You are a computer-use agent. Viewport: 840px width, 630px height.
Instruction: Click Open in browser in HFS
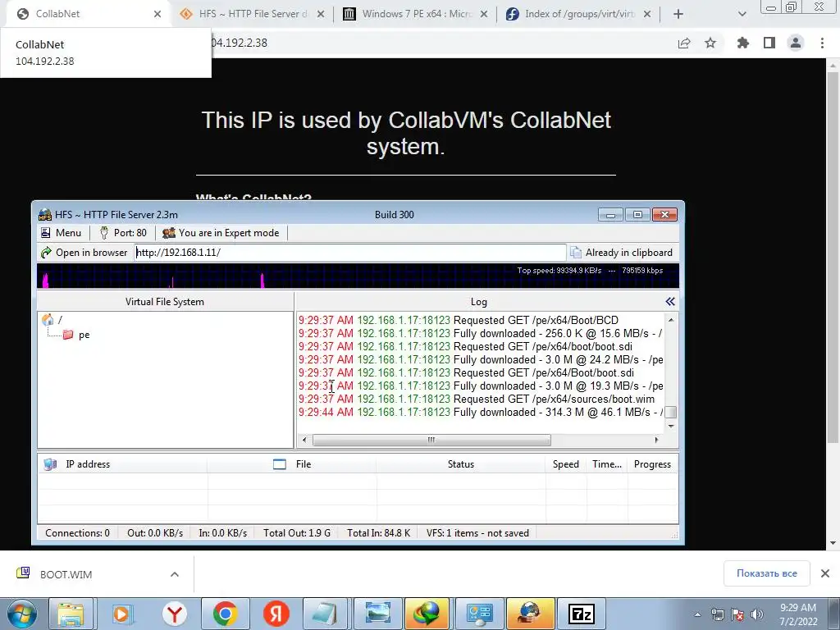pos(84,253)
